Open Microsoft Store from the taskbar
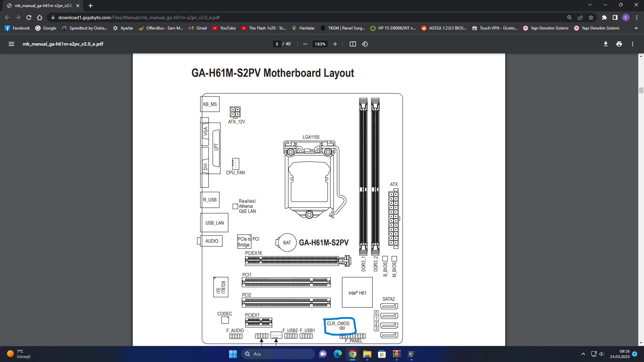 coord(382,354)
